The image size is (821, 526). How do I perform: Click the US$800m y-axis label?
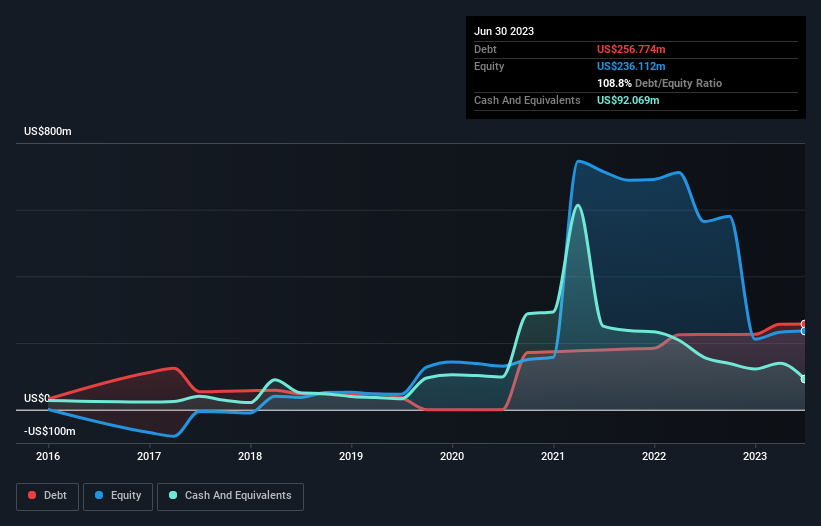click(48, 131)
